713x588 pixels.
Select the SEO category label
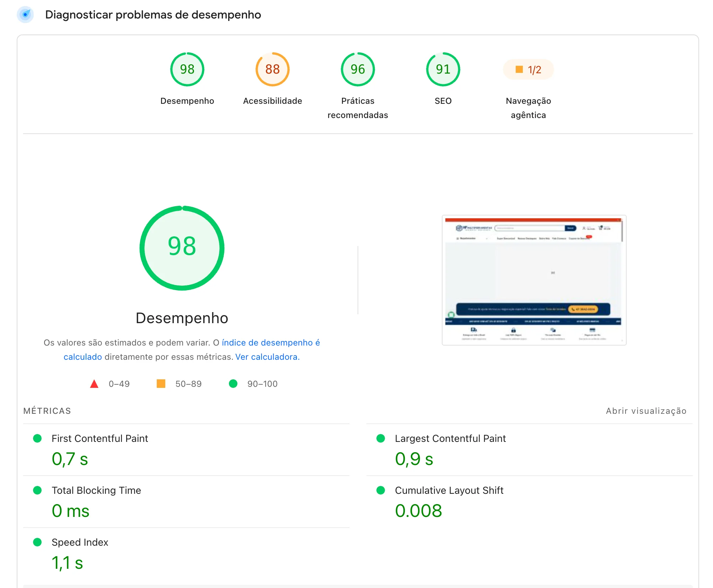(443, 101)
